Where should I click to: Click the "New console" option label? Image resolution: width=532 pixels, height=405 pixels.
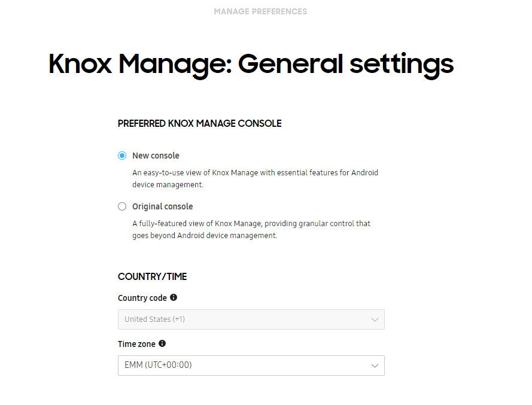(156, 156)
